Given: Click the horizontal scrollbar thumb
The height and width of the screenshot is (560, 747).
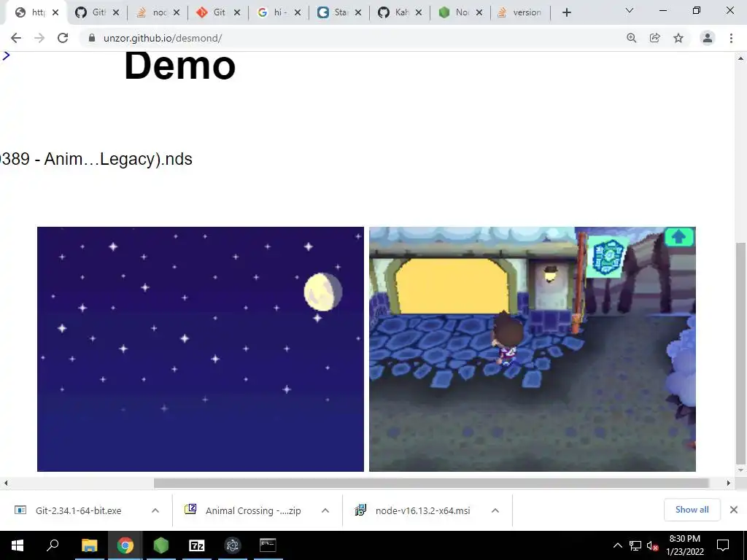Looking at the screenshot, I should 431,483.
